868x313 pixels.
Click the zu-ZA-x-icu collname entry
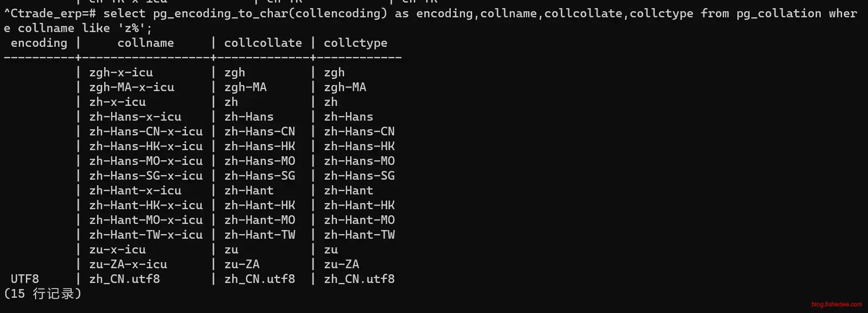128,265
